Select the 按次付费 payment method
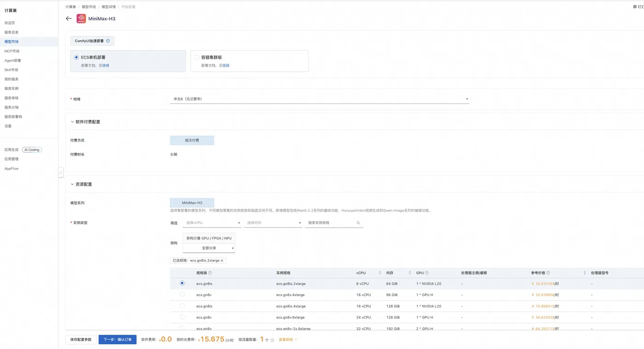 click(x=192, y=140)
